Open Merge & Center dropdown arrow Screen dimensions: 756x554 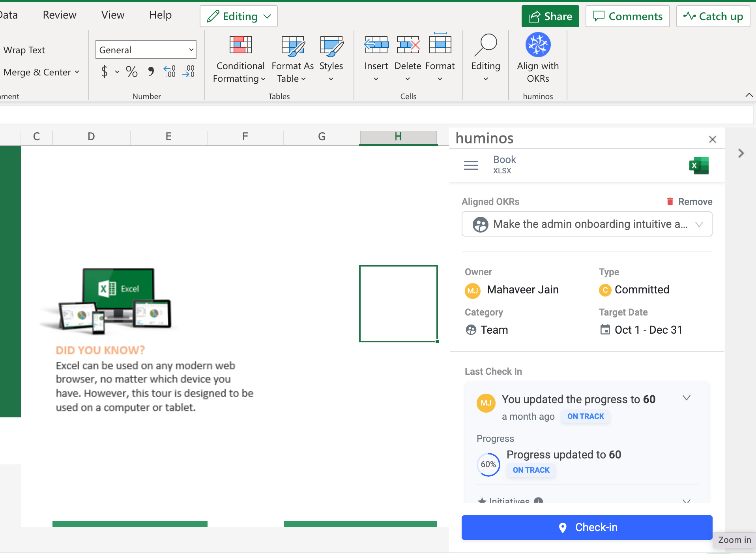pos(77,72)
